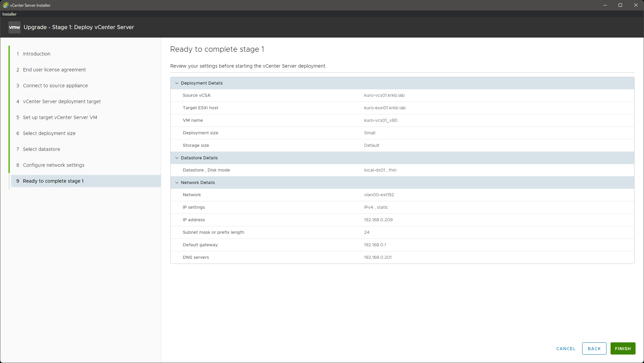Go to step 1 Introduction
This screenshot has width=644, height=363.
tap(36, 54)
